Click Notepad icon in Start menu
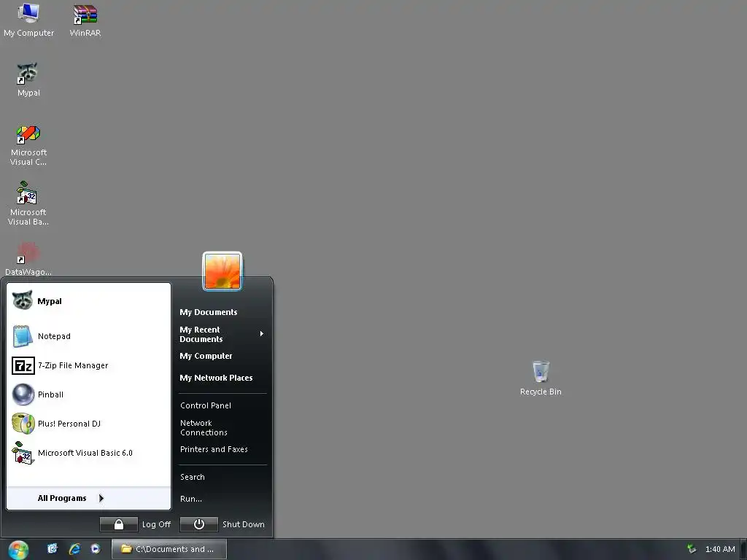Image resolution: width=747 pixels, height=560 pixels. click(23, 336)
